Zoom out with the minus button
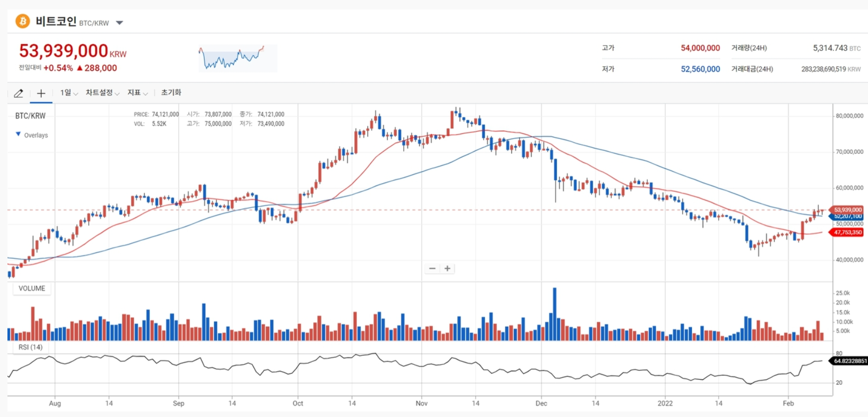 tap(433, 269)
